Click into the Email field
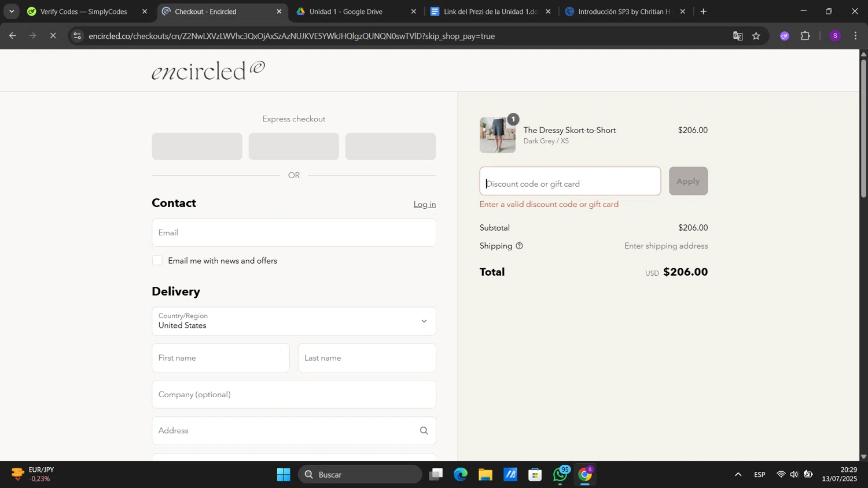Image resolution: width=868 pixels, height=488 pixels. [x=294, y=232]
